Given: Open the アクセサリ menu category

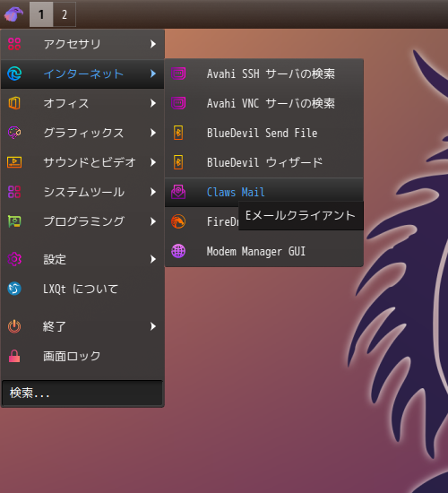Looking at the screenshot, I should (82, 44).
